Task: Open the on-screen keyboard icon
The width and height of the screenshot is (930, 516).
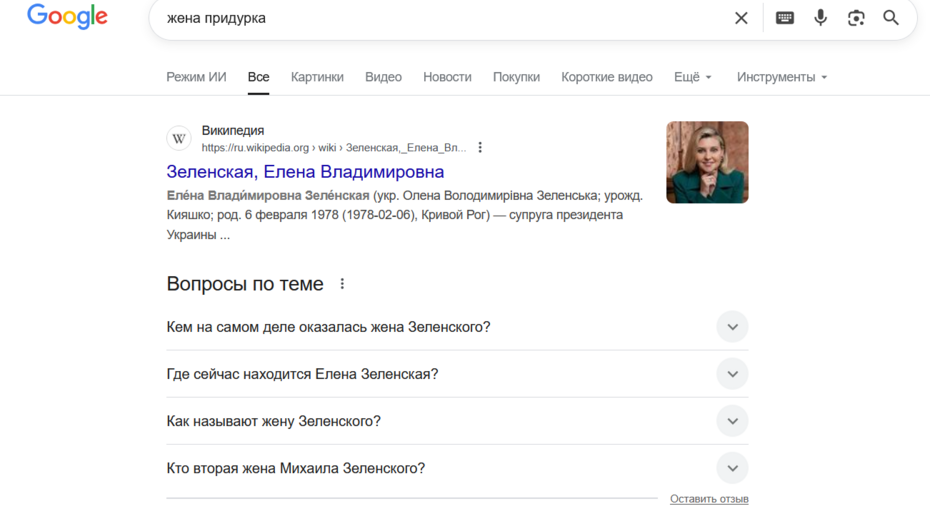Action: 785,18
